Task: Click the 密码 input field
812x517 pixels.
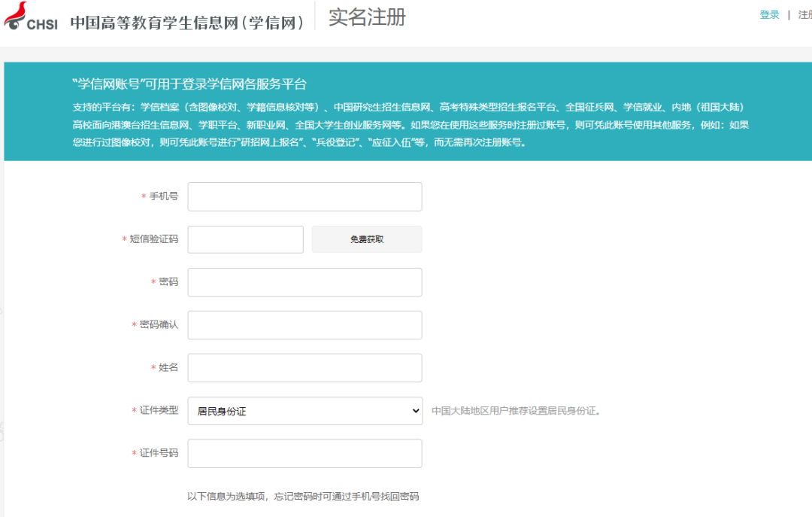Action: point(304,281)
